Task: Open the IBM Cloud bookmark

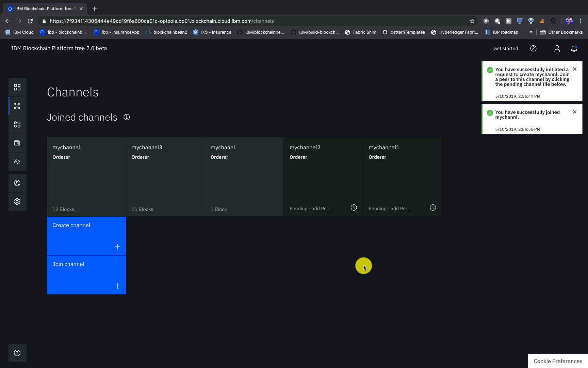Action: (x=19, y=32)
